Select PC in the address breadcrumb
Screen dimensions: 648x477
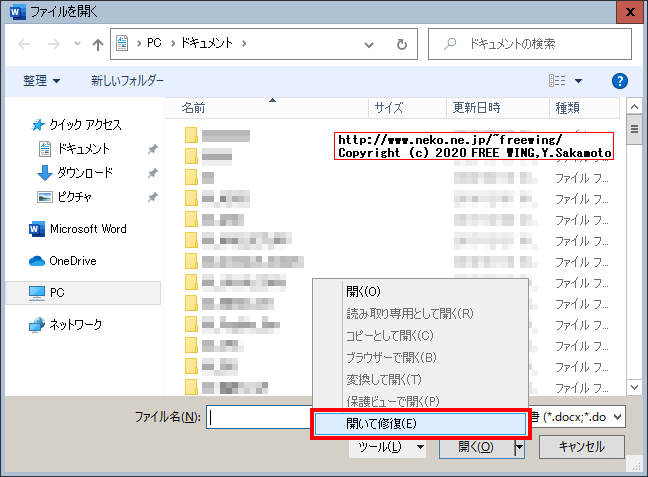[x=154, y=43]
